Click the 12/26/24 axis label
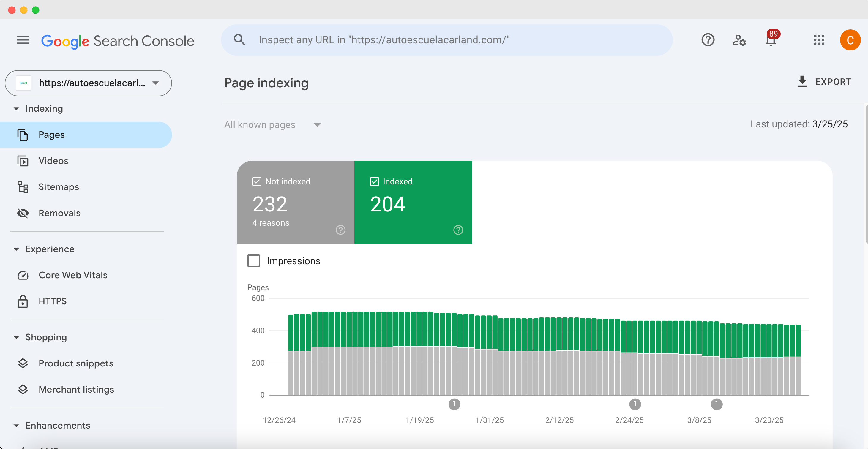Screen dimensions: 868x449 [279, 420]
